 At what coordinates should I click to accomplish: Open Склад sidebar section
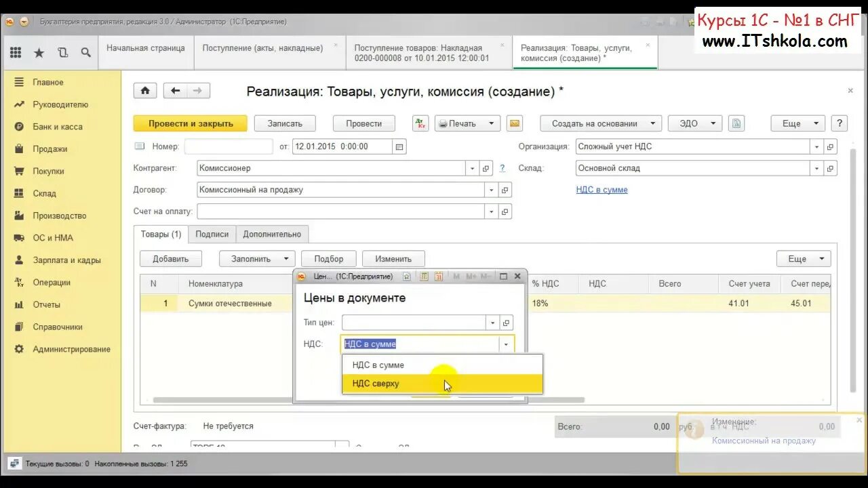44,193
